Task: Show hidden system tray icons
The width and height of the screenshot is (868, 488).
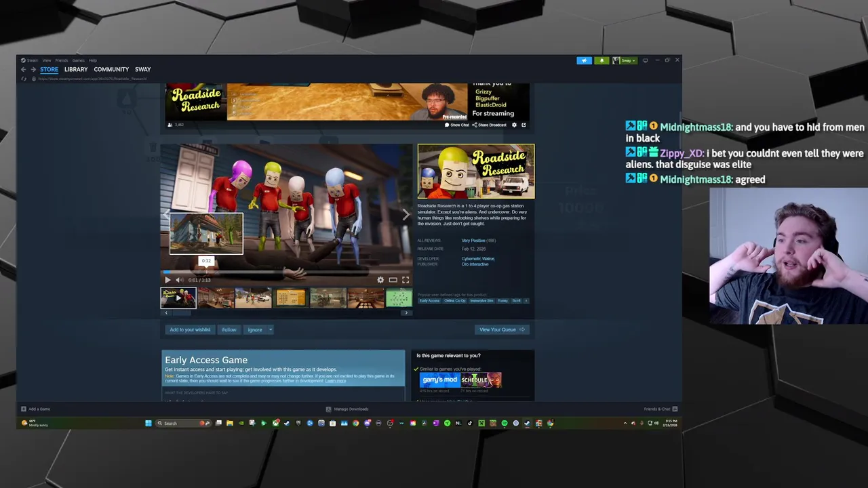Action: point(625,423)
